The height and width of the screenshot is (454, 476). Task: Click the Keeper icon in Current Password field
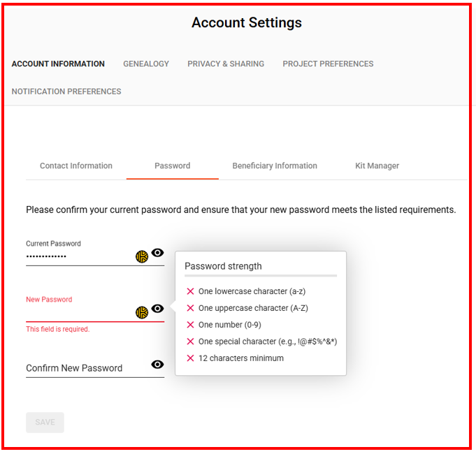point(142,256)
